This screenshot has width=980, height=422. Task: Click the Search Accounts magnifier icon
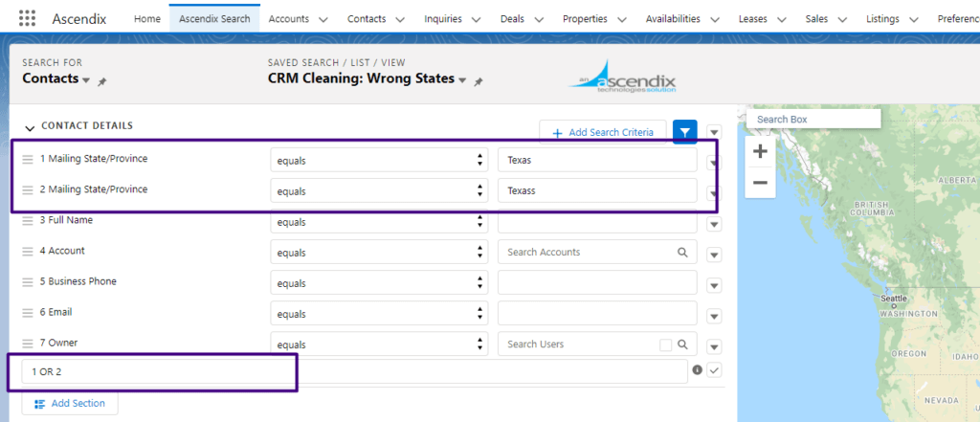coord(682,253)
